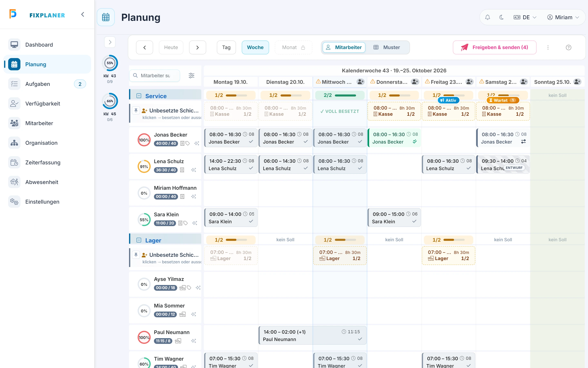Toggle pin on Lager Unbesetzte Schichten
Image resolution: width=588 pixels, height=368 pixels.
pyautogui.click(x=136, y=255)
